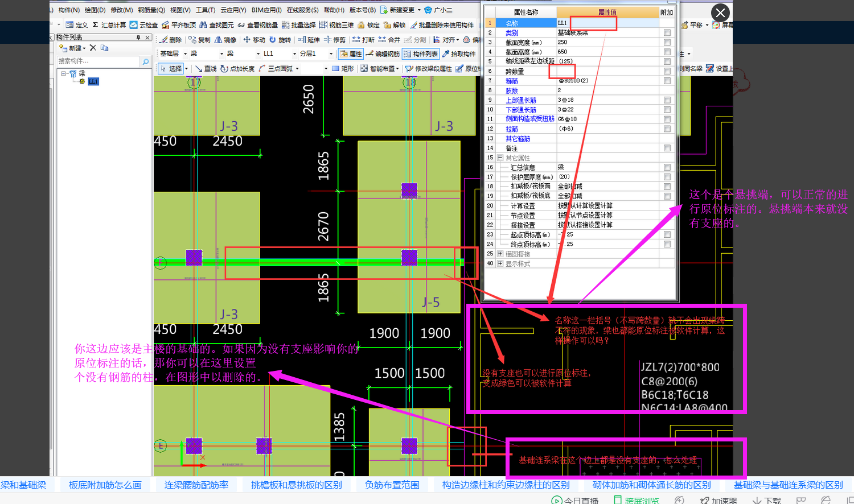Viewport: 854px width, 504px height.
Task: Click the 跨数量 value cell
Action: (609, 71)
